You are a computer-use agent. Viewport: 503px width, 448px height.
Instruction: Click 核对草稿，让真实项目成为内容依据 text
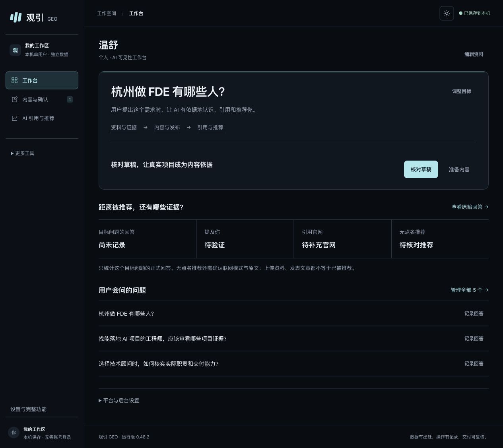[162, 165]
